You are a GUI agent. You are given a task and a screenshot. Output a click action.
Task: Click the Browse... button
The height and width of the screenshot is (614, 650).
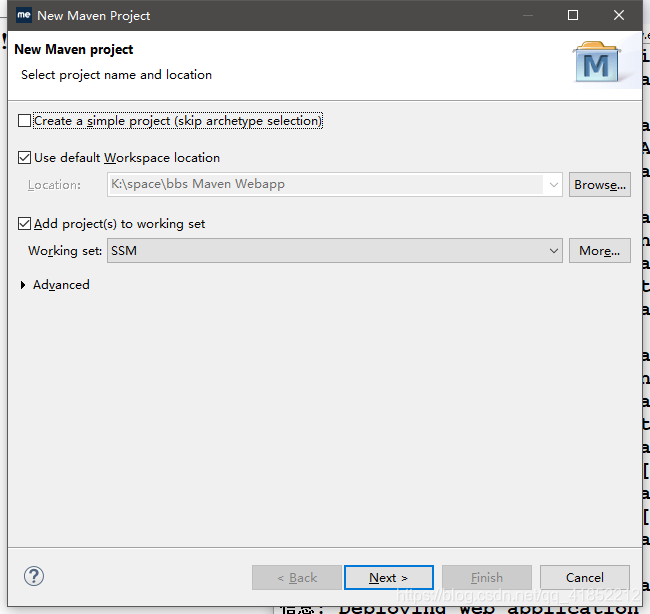click(x=599, y=184)
